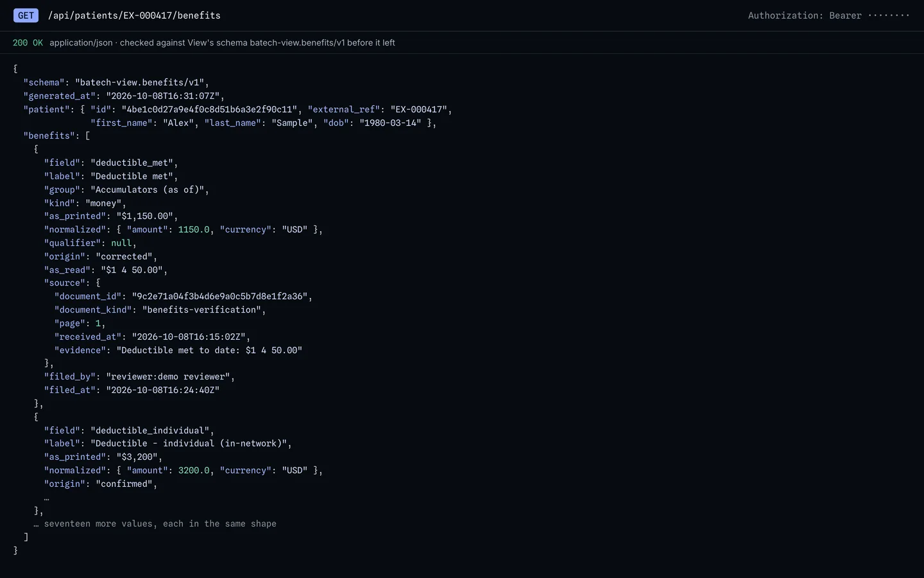Screen dimensions: 924x578
Task: Click the last_name value "Sample"
Action: [292, 123]
